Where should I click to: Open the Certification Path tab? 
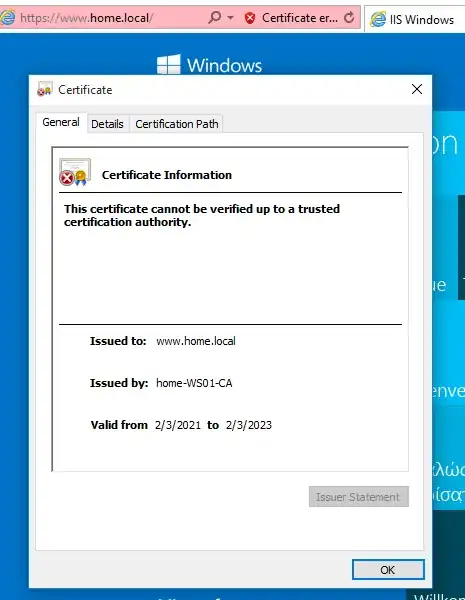[177, 124]
